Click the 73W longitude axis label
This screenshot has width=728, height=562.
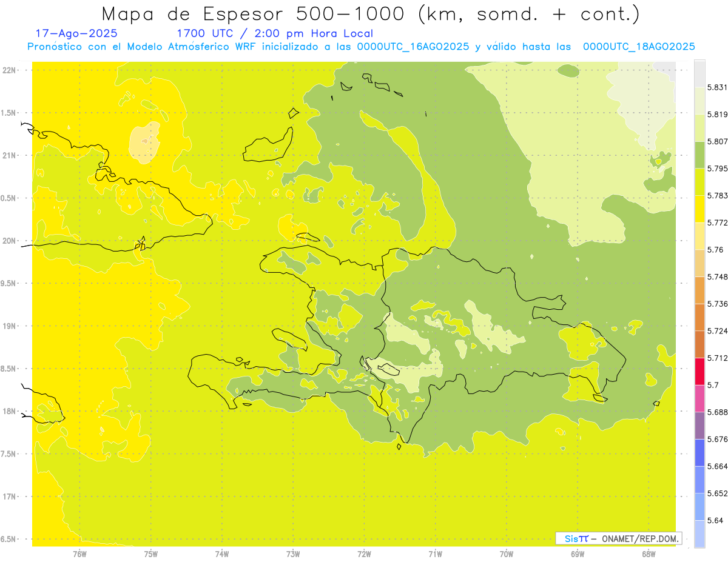point(293,554)
